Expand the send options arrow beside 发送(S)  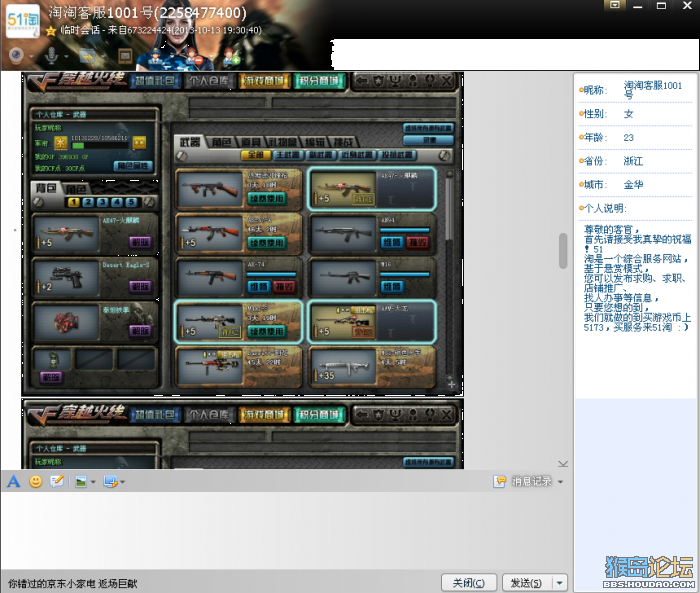click(560, 583)
